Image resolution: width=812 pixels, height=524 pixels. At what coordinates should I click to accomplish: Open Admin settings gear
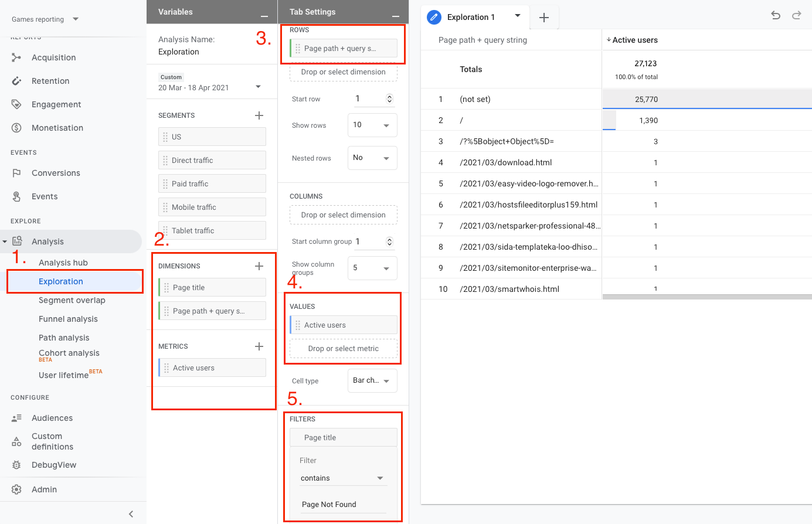16,489
